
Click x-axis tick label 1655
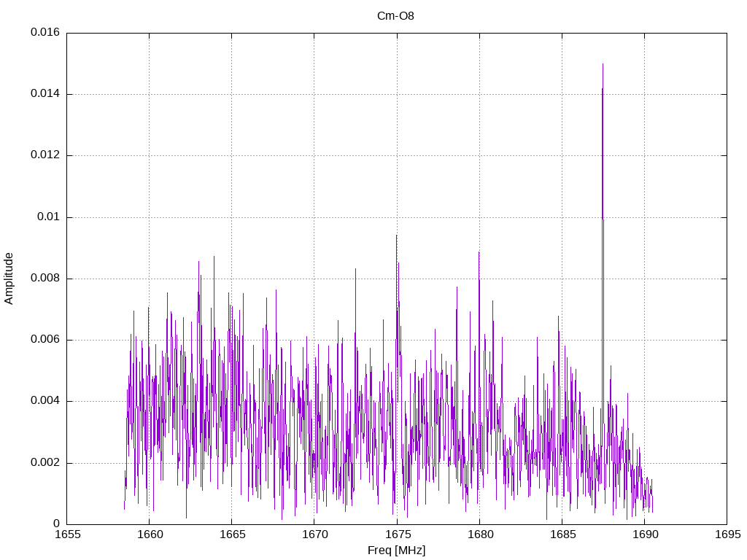pyautogui.click(x=67, y=534)
